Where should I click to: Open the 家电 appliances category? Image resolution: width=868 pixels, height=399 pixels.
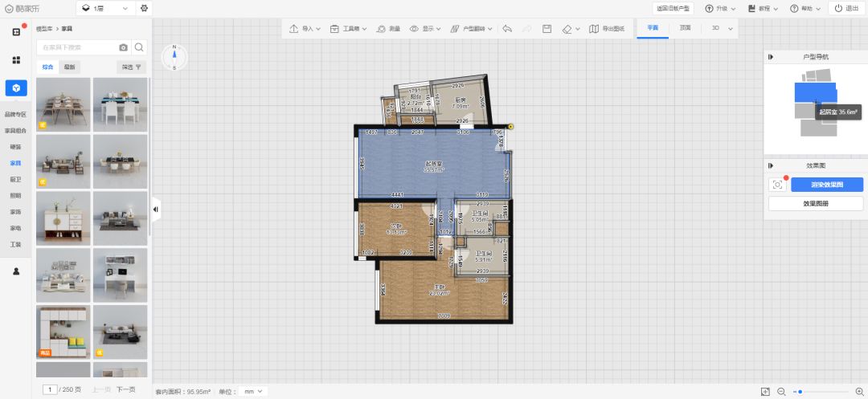[x=15, y=228]
